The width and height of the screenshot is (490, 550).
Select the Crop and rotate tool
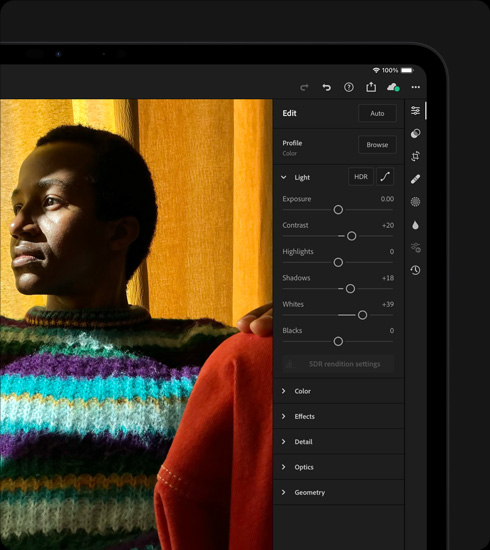click(415, 156)
